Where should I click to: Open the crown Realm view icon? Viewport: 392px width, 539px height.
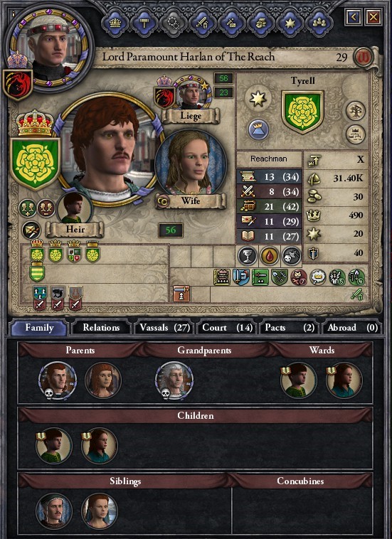coord(115,23)
